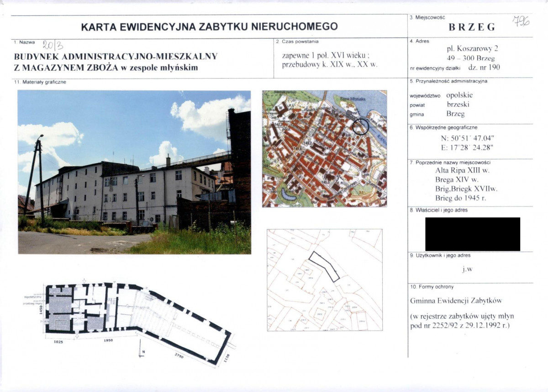Click the dimension '1950' on the floor plan

tap(108, 340)
